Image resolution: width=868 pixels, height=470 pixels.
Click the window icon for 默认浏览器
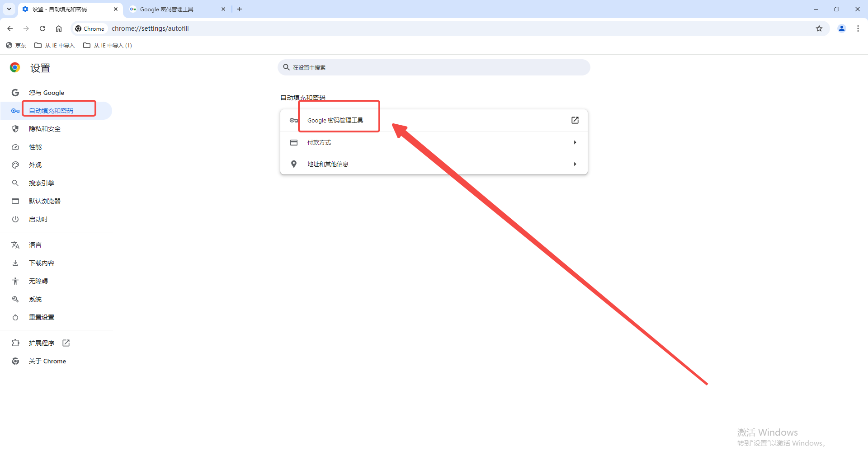tap(15, 201)
